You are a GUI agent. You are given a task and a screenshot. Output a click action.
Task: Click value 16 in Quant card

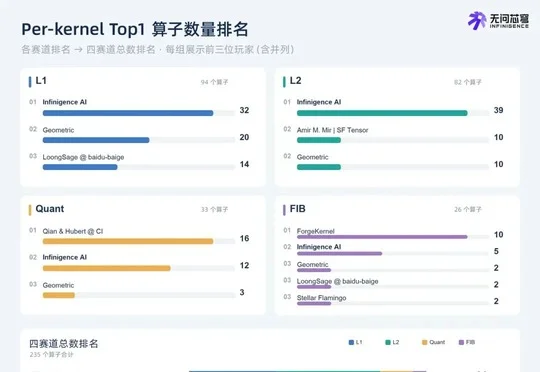[x=245, y=238]
